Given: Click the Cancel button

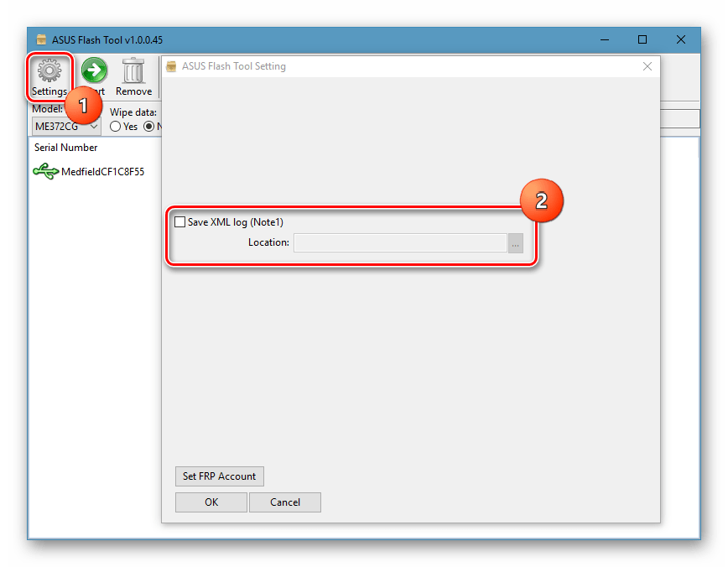Looking at the screenshot, I should tap(285, 502).
